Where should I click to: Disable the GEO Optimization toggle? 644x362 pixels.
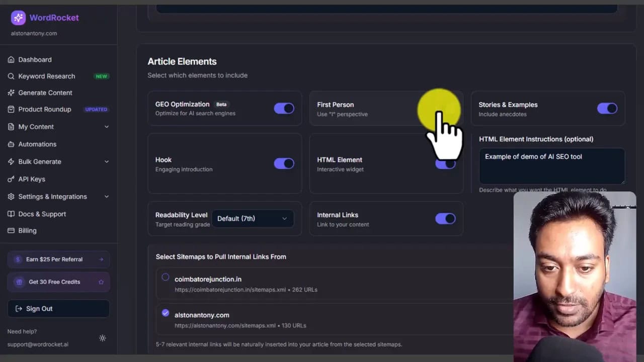click(284, 108)
